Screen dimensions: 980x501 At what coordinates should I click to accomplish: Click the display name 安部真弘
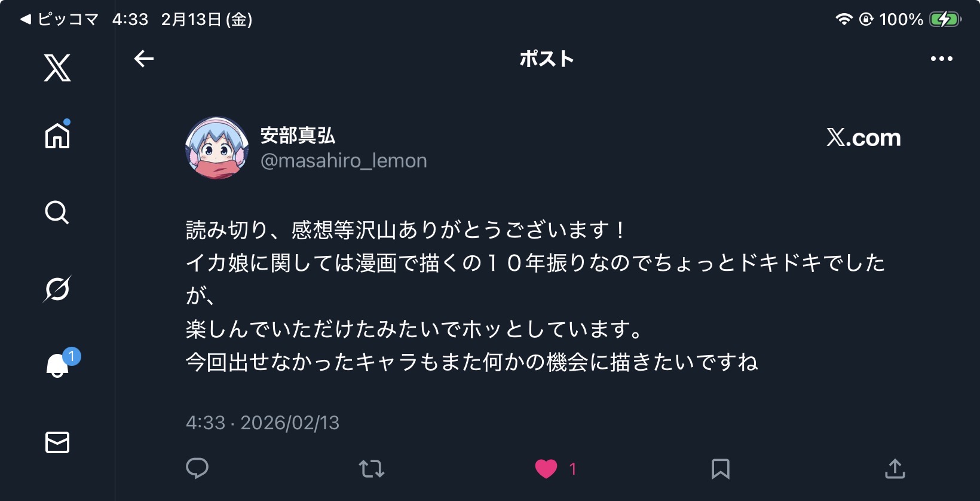(298, 136)
